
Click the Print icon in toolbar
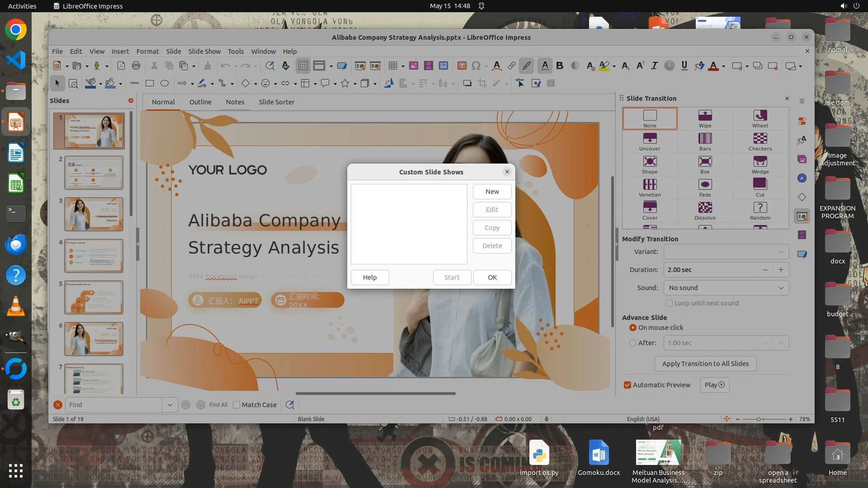[136, 66]
